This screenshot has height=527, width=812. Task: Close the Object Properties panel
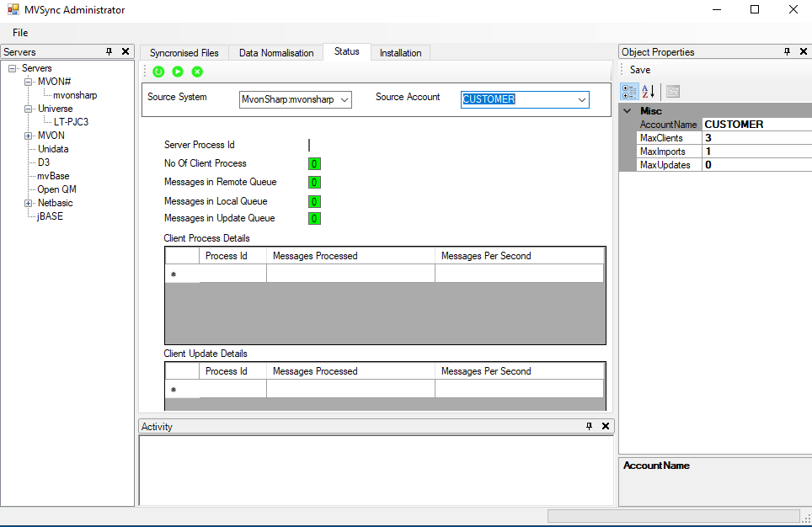pyautogui.click(x=804, y=51)
